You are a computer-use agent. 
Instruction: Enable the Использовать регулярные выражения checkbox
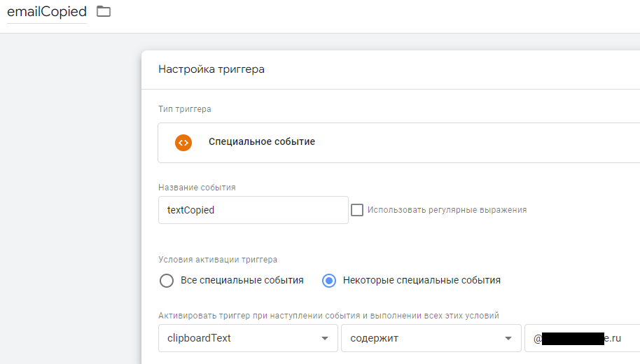pos(357,210)
